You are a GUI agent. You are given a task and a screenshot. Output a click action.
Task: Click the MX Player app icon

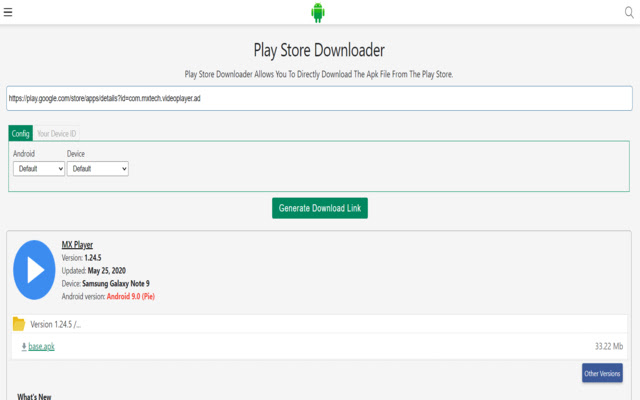[34, 270]
